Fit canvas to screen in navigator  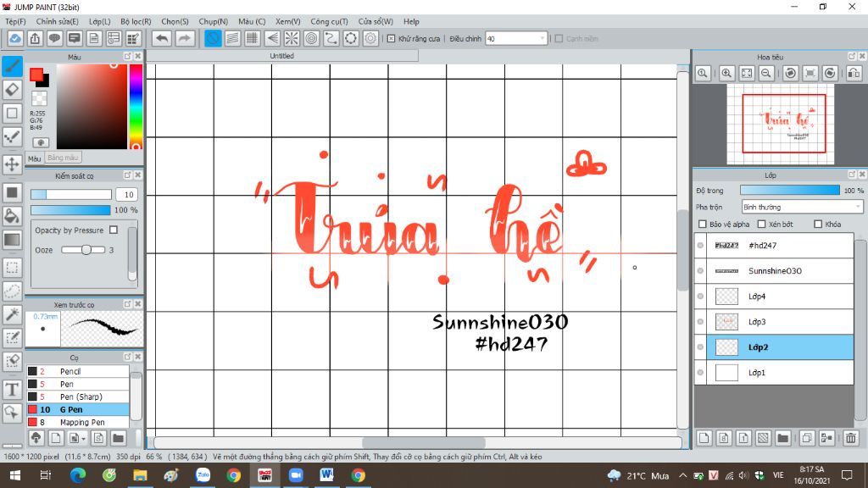coord(747,73)
